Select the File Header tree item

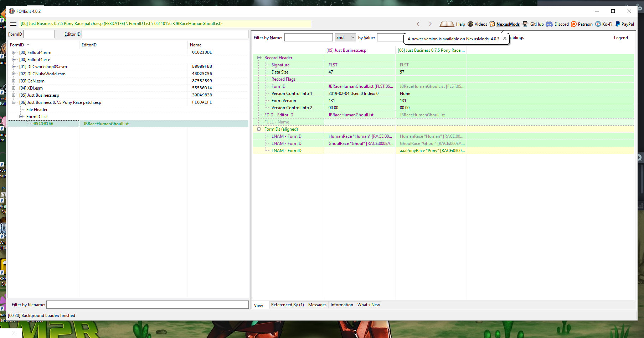(x=37, y=110)
